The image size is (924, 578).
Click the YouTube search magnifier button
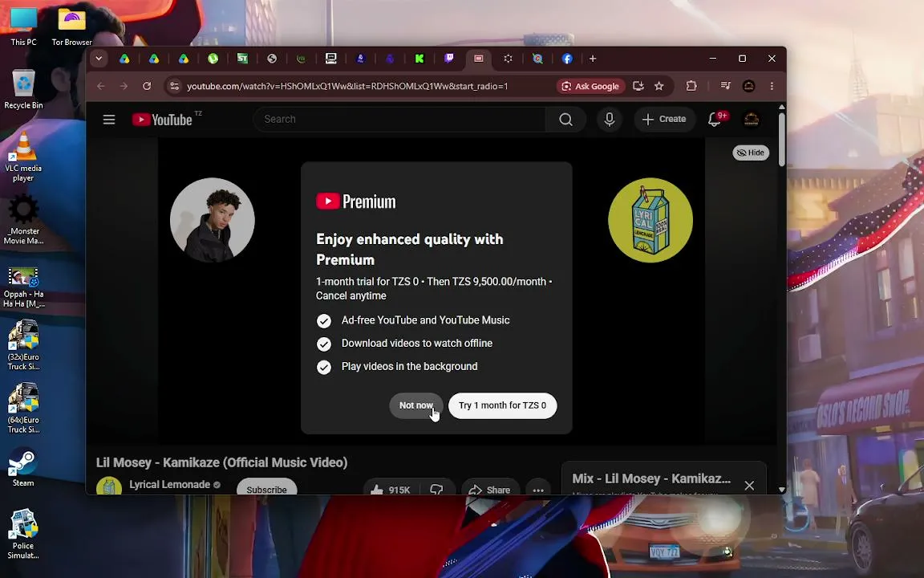click(x=565, y=120)
